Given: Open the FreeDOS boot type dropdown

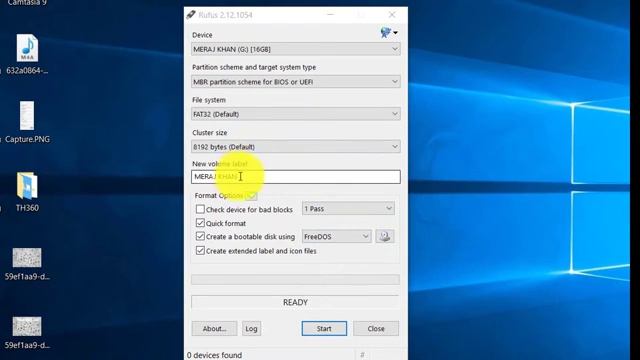Looking at the screenshot, I should click(336, 236).
